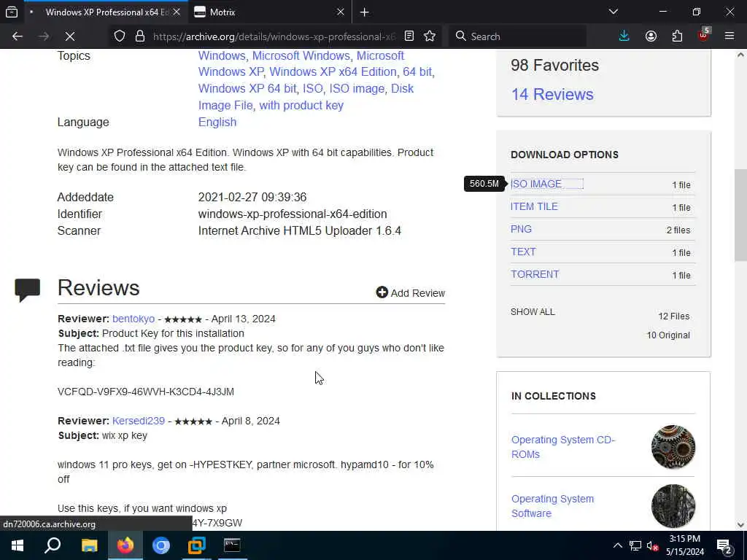Show hidden system tray icons

[x=617, y=545]
